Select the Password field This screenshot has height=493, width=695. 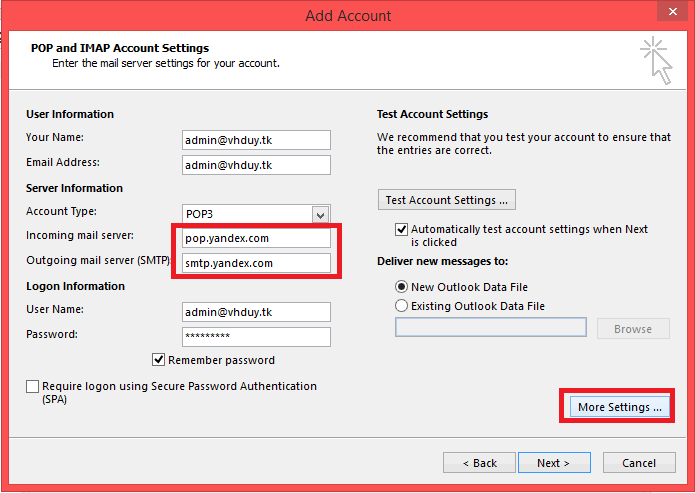pos(256,336)
